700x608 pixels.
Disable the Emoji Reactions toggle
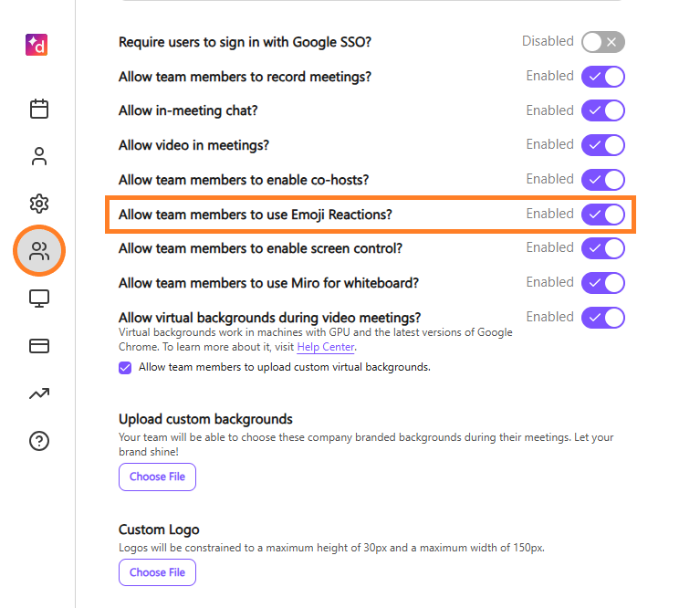coord(603,215)
